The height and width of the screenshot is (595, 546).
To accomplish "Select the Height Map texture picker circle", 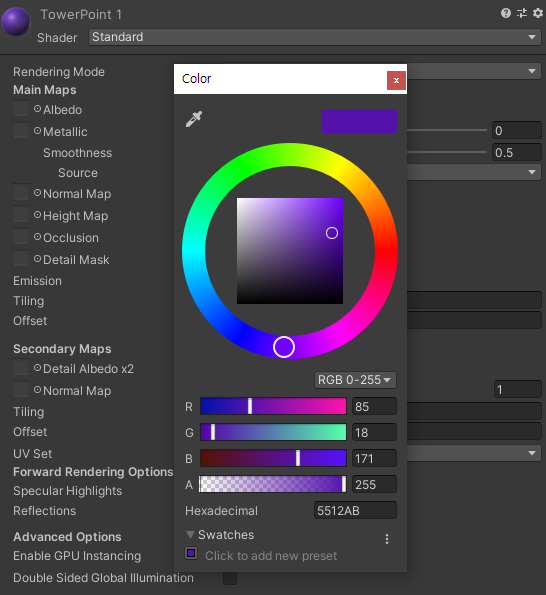I will coord(37,215).
